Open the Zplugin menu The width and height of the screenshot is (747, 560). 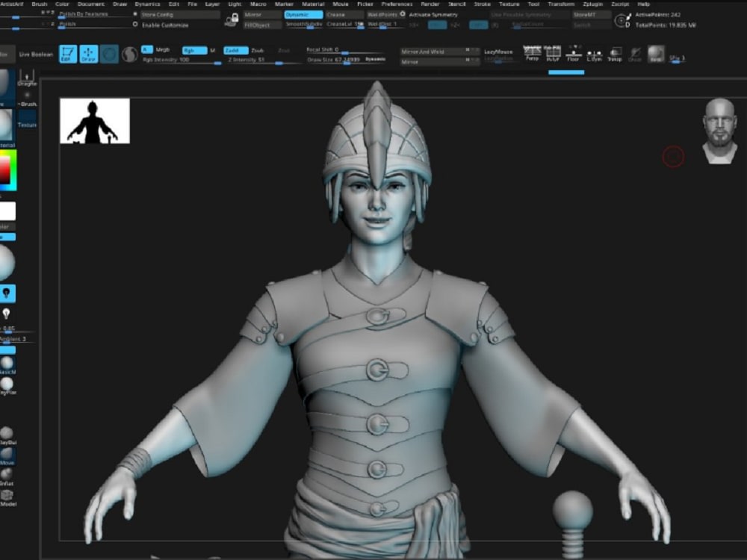point(592,4)
